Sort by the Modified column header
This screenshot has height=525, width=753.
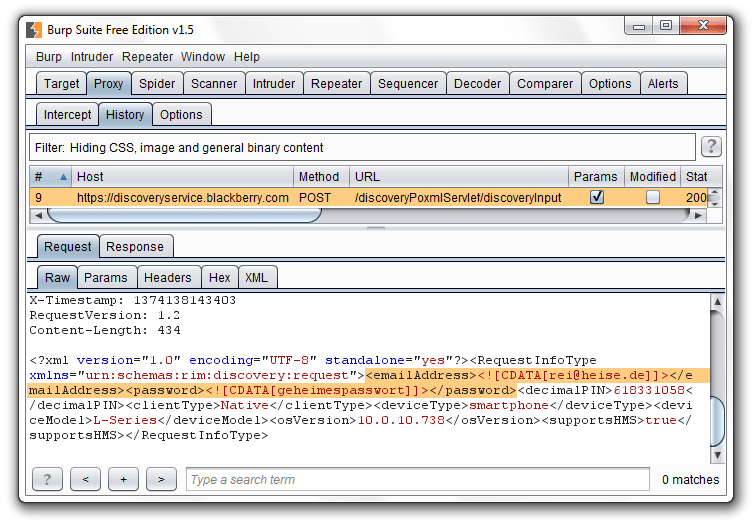point(652,177)
